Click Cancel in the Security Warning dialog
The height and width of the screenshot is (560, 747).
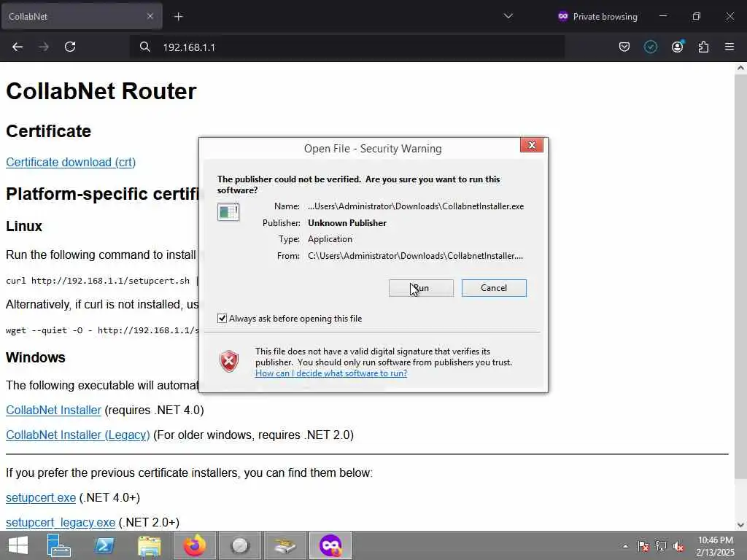click(494, 288)
